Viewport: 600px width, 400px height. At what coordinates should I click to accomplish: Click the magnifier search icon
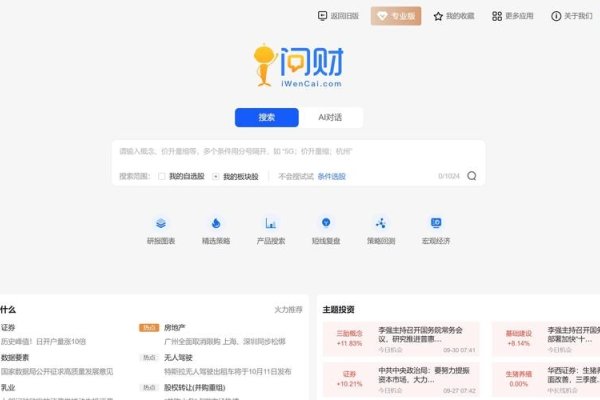pos(472,176)
